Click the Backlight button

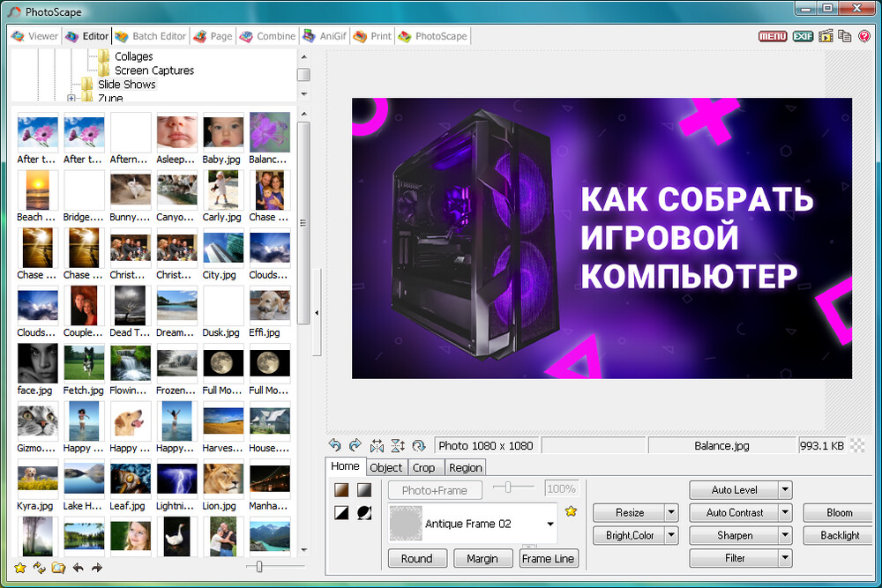[839, 535]
